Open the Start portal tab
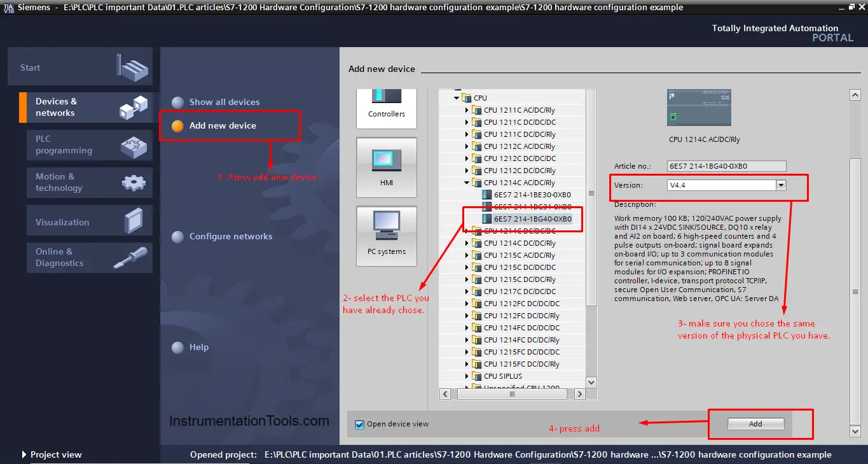 click(x=80, y=66)
